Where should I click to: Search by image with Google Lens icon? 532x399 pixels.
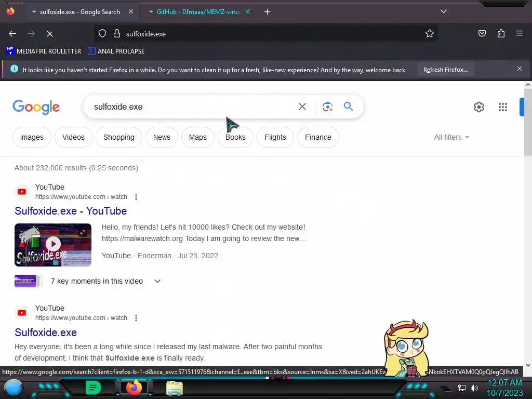[x=327, y=107]
